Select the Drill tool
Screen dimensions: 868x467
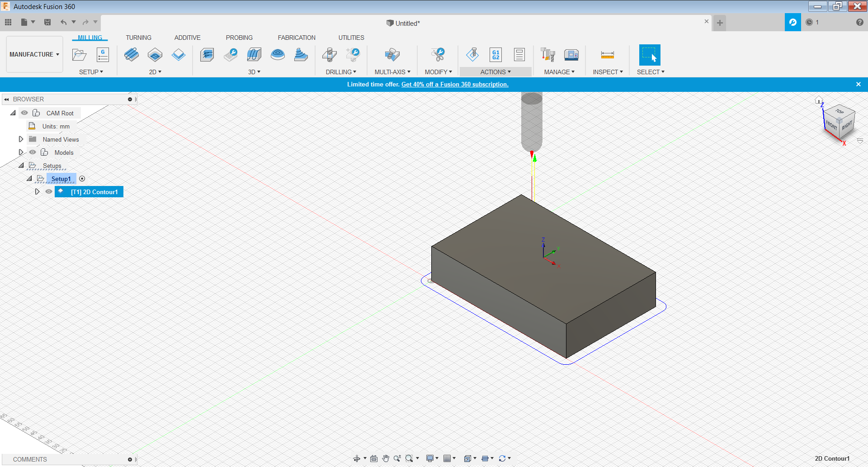tap(330, 55)
